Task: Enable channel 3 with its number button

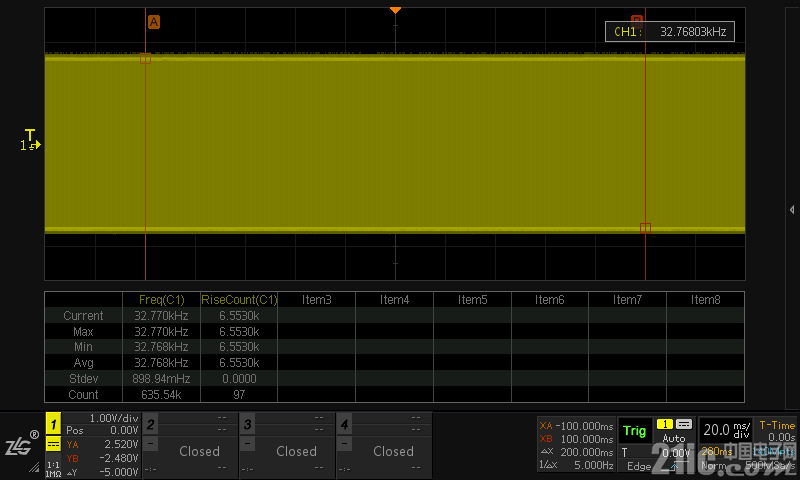Action: 247,424
